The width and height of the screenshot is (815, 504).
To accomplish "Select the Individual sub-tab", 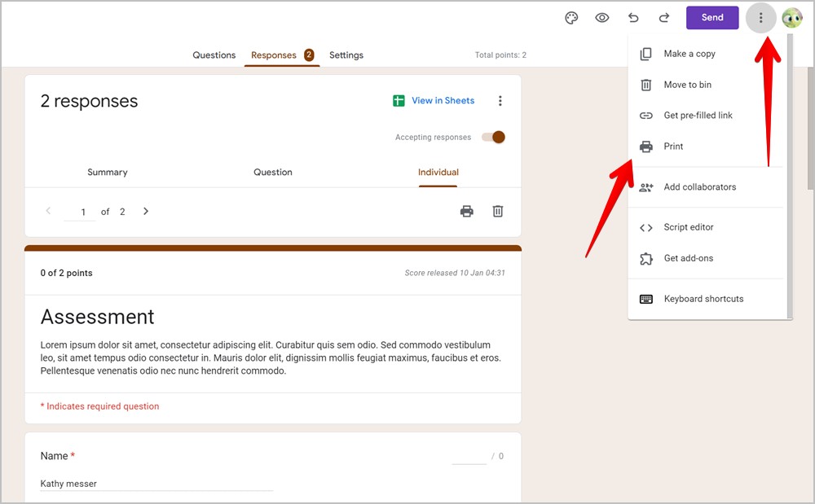I will coord(438,173).
